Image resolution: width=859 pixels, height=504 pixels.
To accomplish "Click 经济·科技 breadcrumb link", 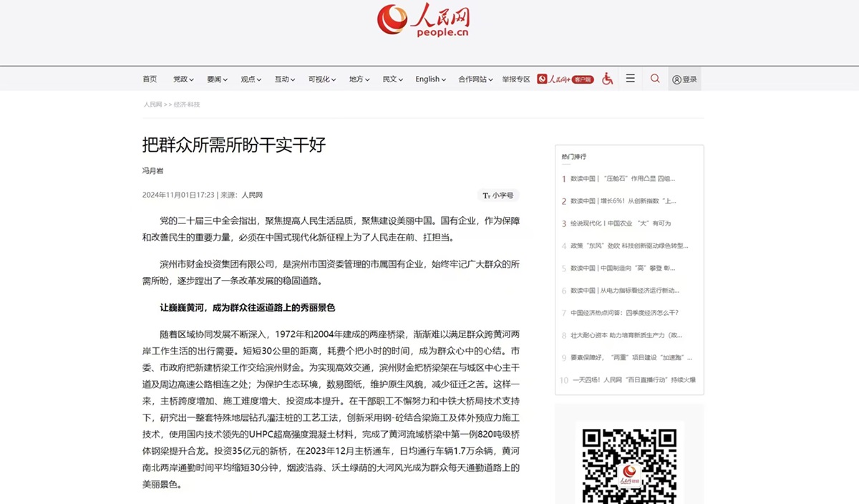I will click(187, 105).
